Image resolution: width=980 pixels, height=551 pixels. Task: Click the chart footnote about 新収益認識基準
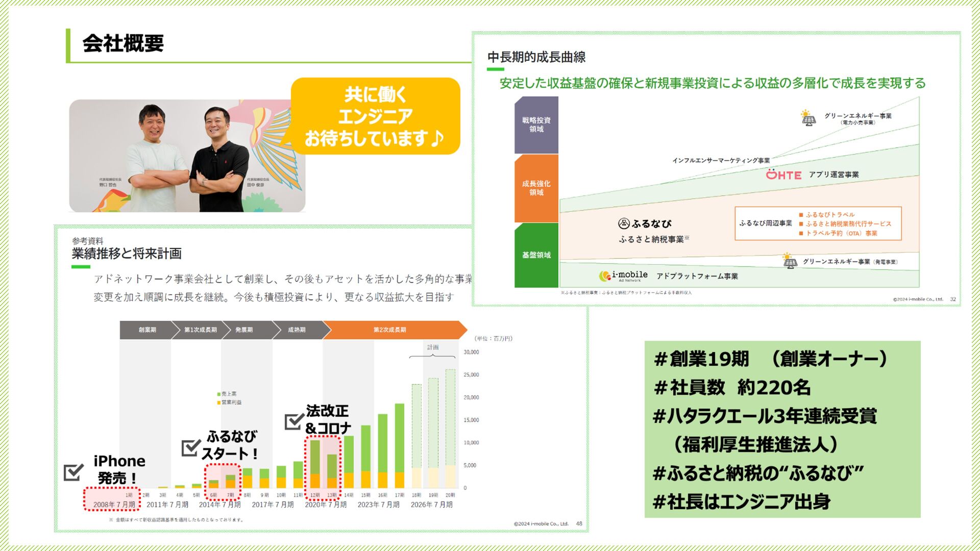click(177, 520)
